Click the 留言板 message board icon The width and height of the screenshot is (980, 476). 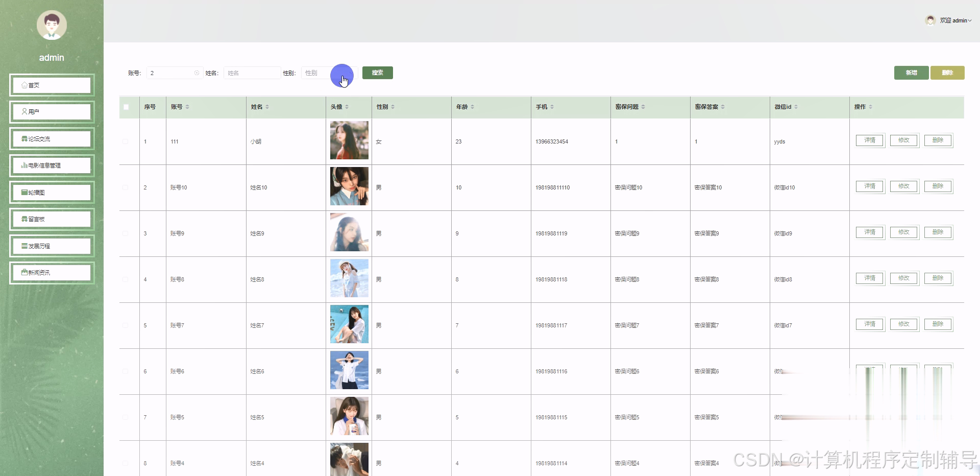tap(24, 219)
